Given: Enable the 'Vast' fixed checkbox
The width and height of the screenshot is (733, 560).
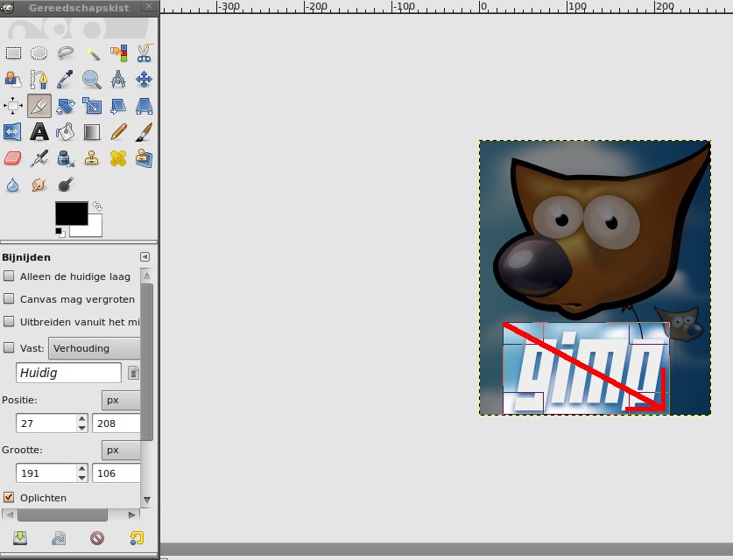Looking at the screenshot, I should [9, 347].
